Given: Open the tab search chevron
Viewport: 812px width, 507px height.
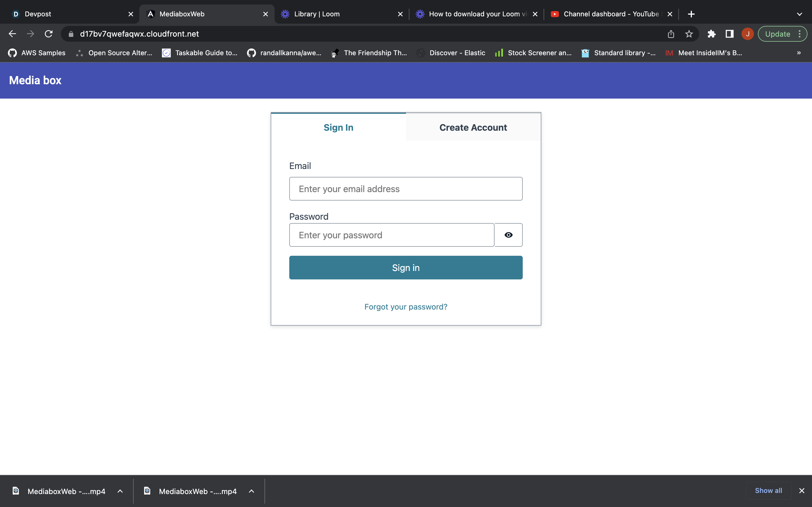Looking at the screenshot, I should coord(800,14).
